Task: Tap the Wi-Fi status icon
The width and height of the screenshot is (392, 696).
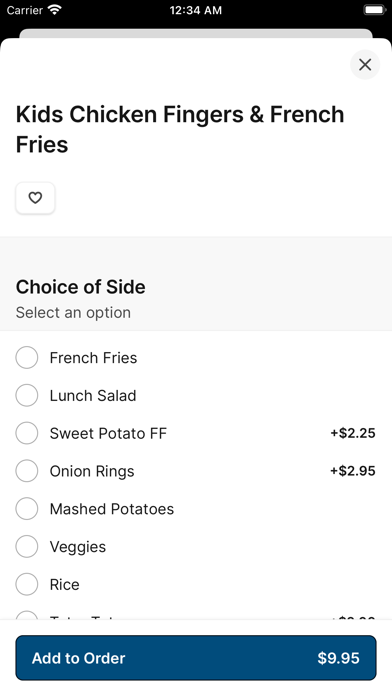Action: click(x=55, y=10)
